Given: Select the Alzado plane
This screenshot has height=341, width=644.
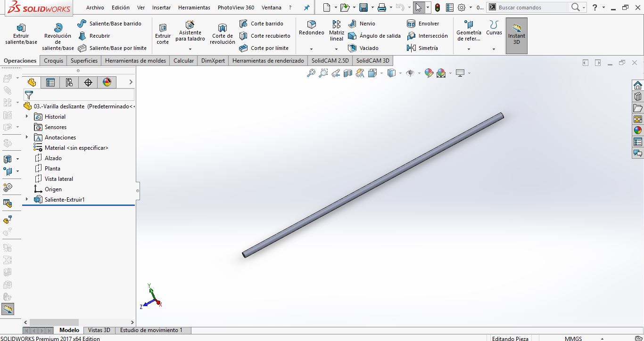Looking at the screenshot, I should pyautogui.click(x=48, y=158).
